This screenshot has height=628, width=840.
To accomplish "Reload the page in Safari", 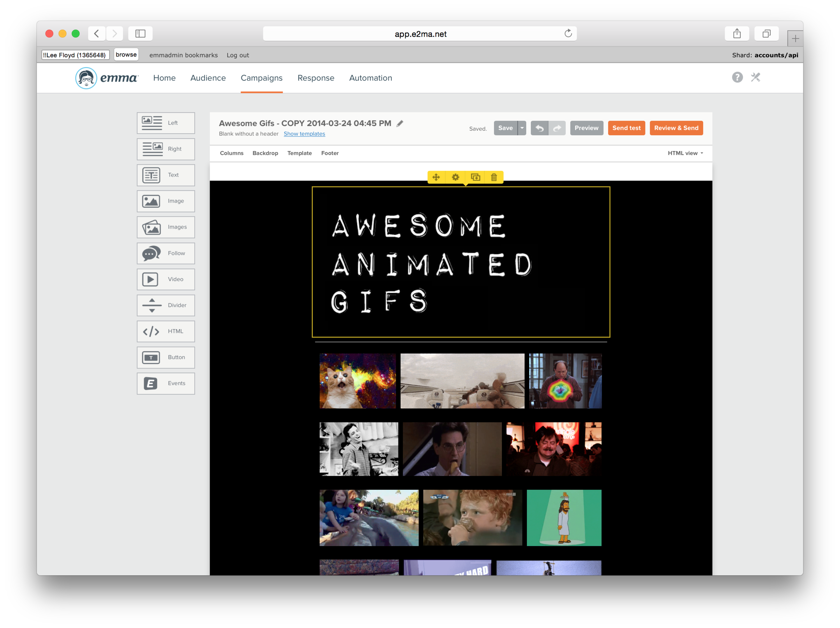I will click(568, 33).
